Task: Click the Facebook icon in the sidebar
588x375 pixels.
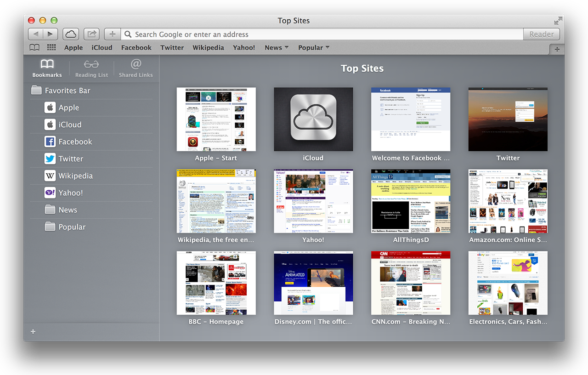Action: coord(50,142)
